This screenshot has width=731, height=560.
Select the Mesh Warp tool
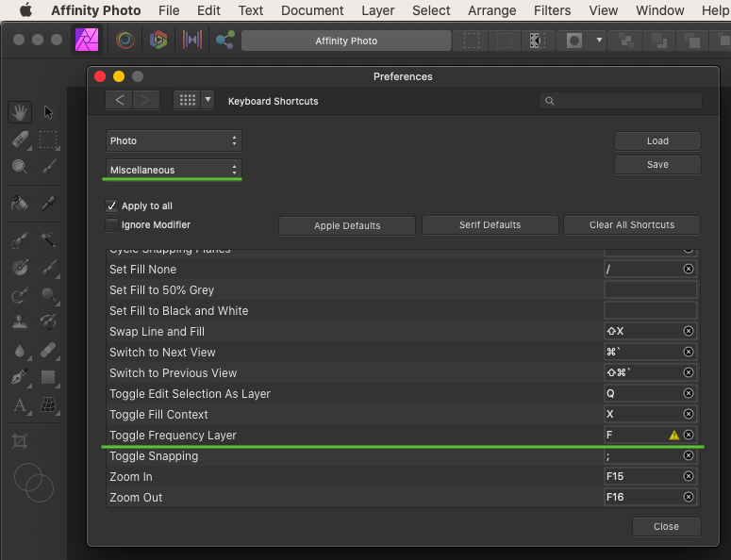(48, 404)
